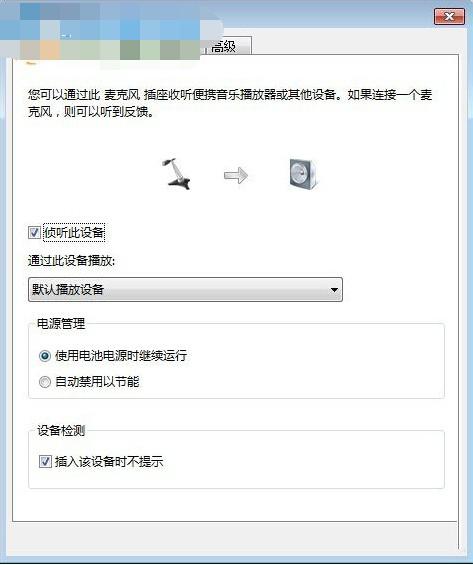The image size is (473, 565).
Task: Click the 电源管理 group title
Action: (x=61, y=324)
